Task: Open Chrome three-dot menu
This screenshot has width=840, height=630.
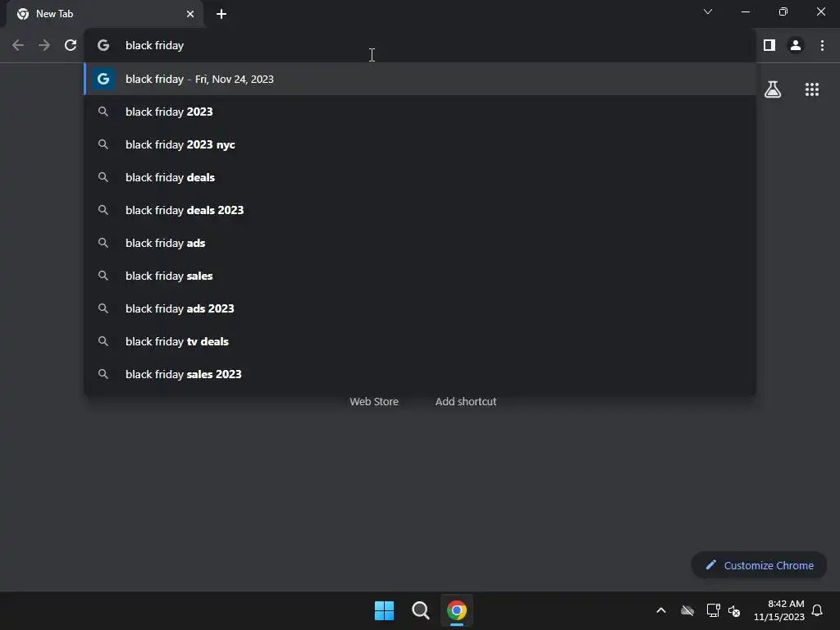Action: tap(822, 46)
